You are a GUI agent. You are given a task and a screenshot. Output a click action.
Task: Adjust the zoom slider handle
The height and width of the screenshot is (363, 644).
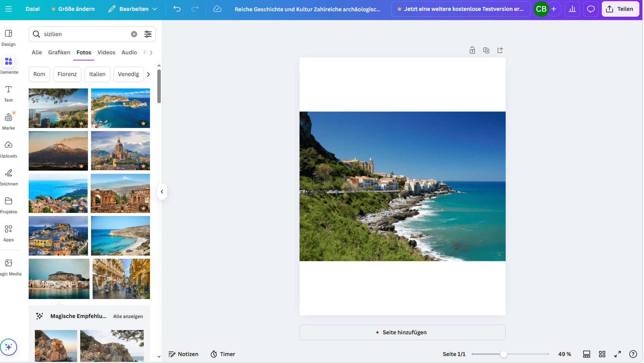point(503,354)
